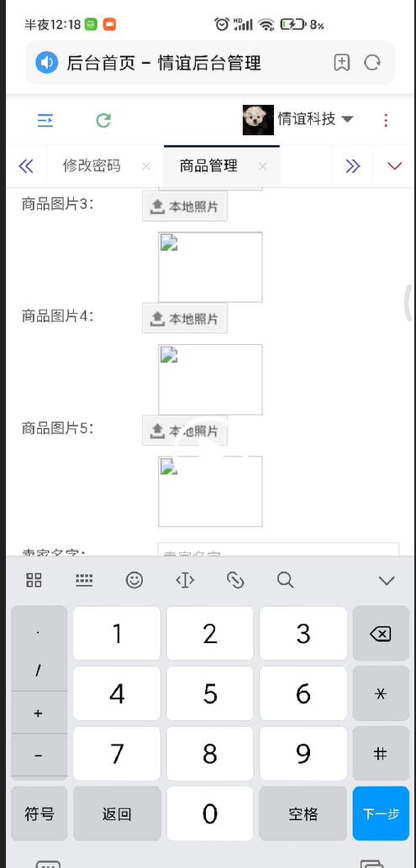
Task: Select the 商品图片4 preview thumbnail
Action: point(210,379)
